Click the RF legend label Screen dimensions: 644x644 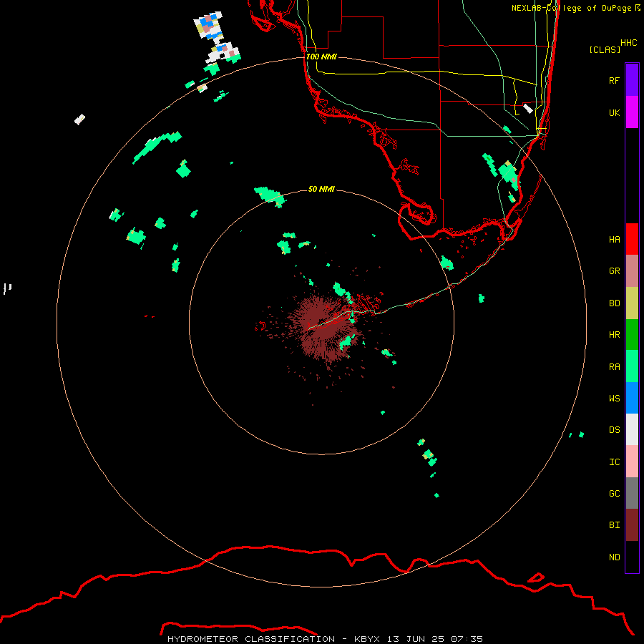point(614,80)
